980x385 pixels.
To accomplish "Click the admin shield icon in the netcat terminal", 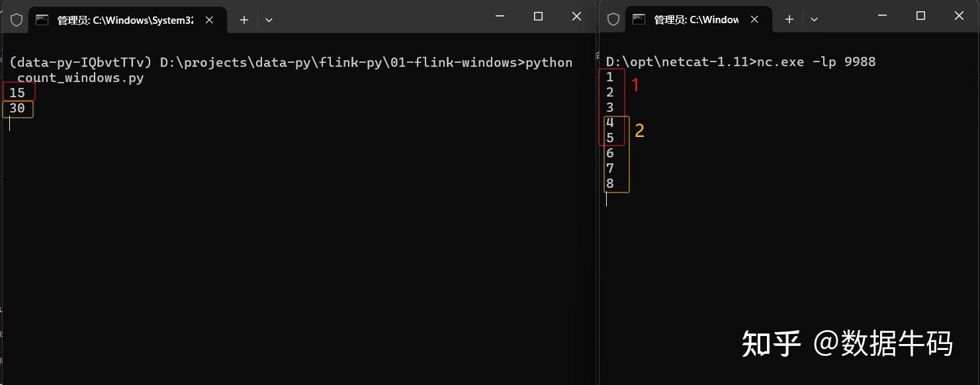I will tap(613, 20).
